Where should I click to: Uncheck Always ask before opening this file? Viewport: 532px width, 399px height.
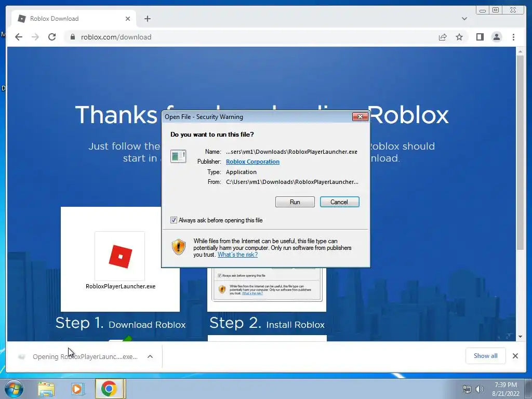pos(174,220)
